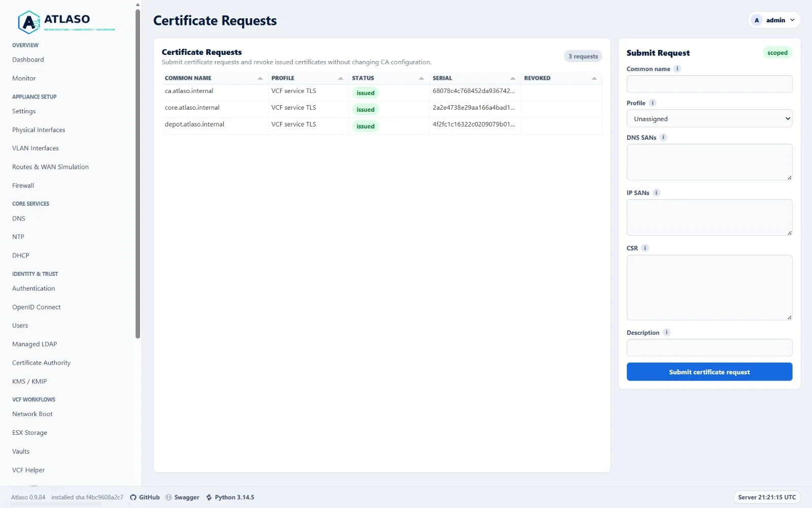This screenshot has width=812, height=508.
Task: Click the sidebar vertical scrollbar
Action: pos(138,173)
